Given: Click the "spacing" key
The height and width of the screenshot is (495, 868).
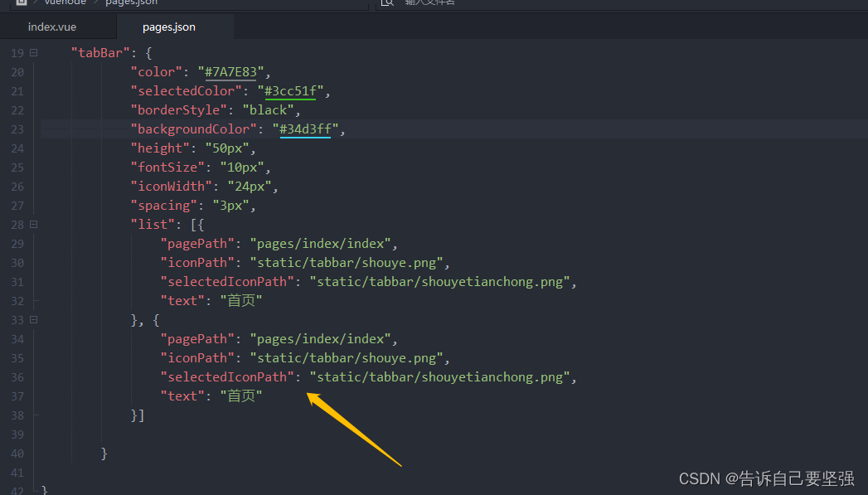Looking at the screenshot, I should 164,206.
